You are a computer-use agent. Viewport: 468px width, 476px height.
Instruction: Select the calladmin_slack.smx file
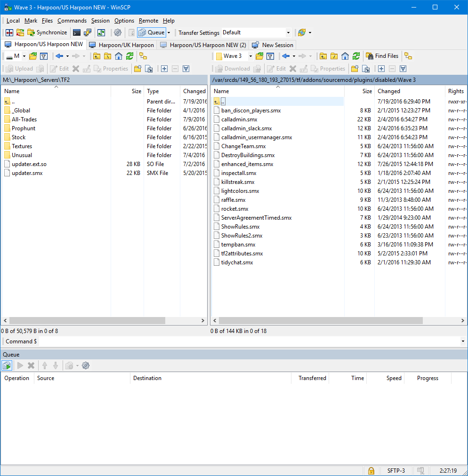tap(246, 128)
